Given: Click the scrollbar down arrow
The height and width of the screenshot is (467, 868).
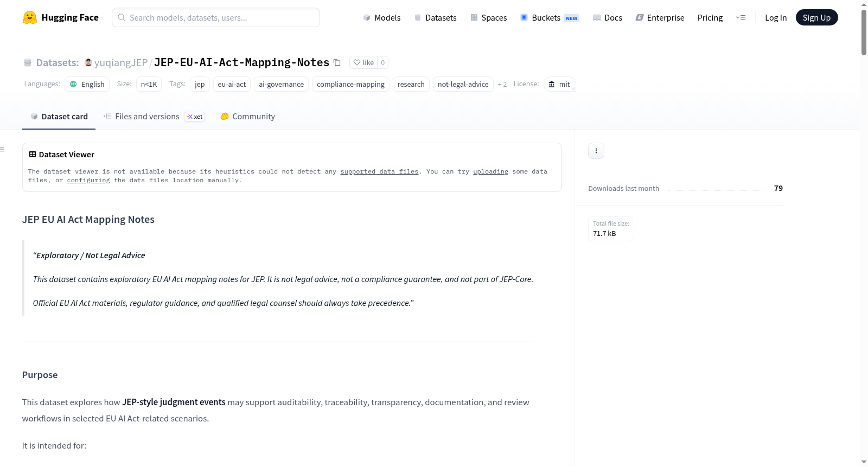Looking at the screenshot, I should pyautogui.click(x=864, y=462).
